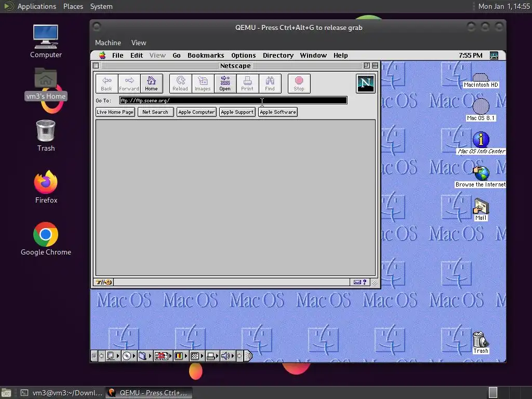Image resolution: width=532 pixels, height=399 pixels.
Task: Reload the current Netscape page
Action: (x=180, y=84)
